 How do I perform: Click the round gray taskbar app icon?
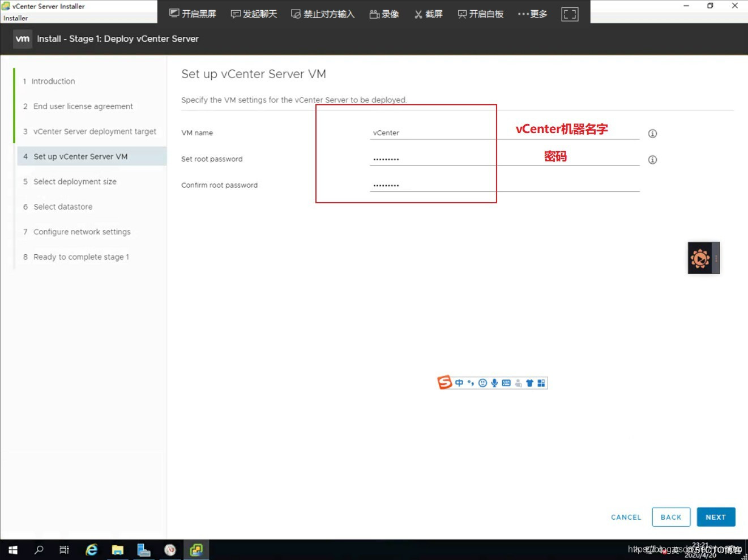point(170,549)
